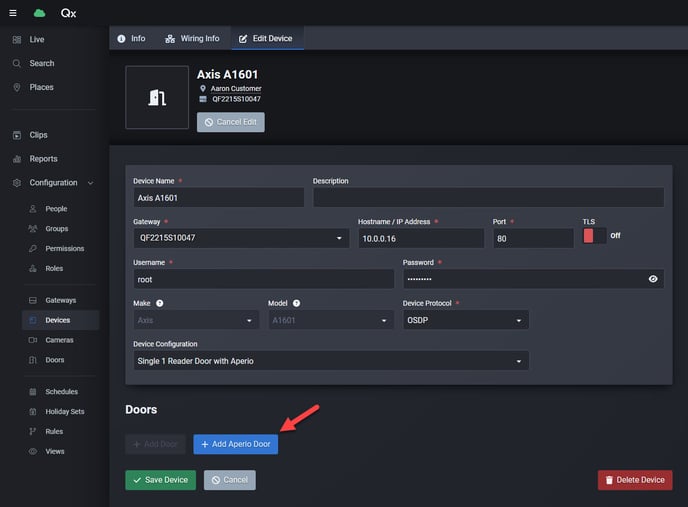The height and width of the screenshot is (507, 688).
Task: Click the Live grid icon in sidebar
Action: point(17,40)
